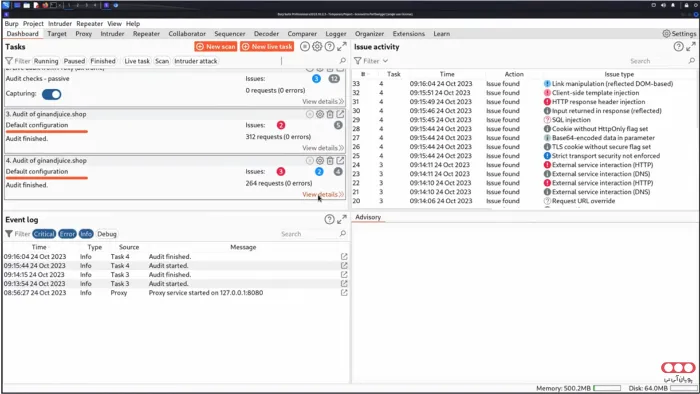Open the Burp menu
The image size is (700, 394).
[12, 24]
